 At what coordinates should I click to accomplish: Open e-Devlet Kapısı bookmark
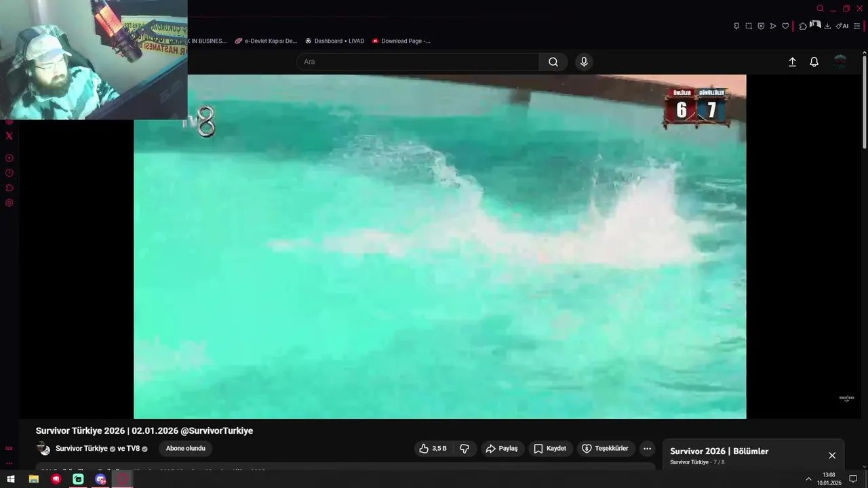pos(266,41)
